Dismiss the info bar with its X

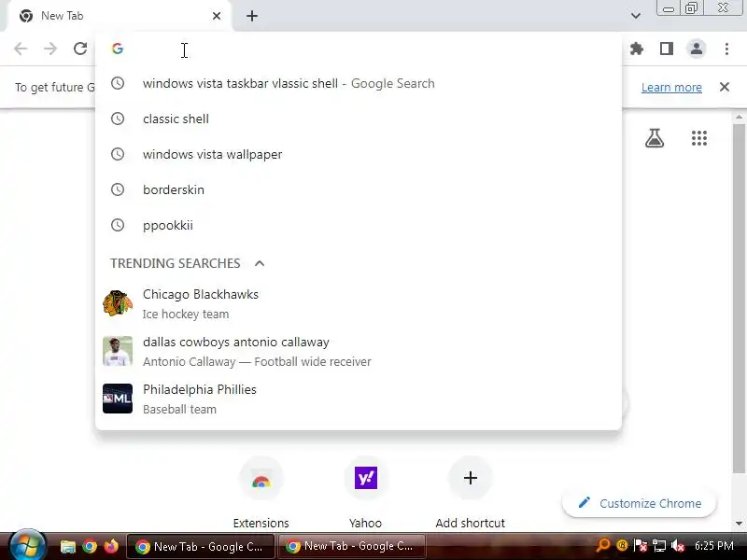coord(725,87)
